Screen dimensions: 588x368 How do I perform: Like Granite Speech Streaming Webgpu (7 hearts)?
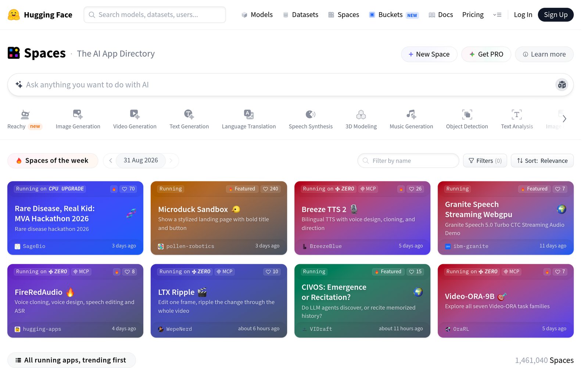(560, 189)
